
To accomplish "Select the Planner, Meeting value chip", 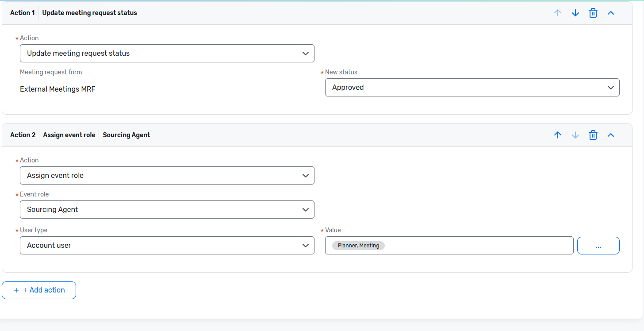I will [x=358, y=245].
